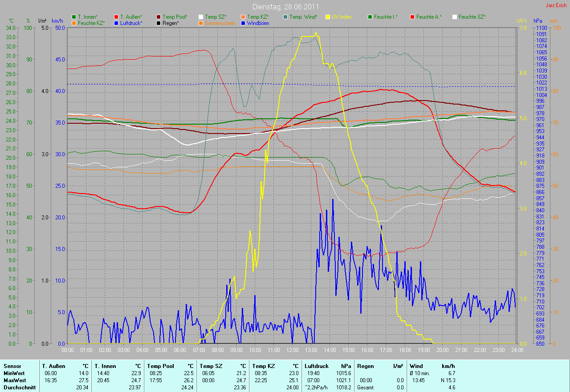Select the Feuchte A.* legend label

click(x=429, y=17)
